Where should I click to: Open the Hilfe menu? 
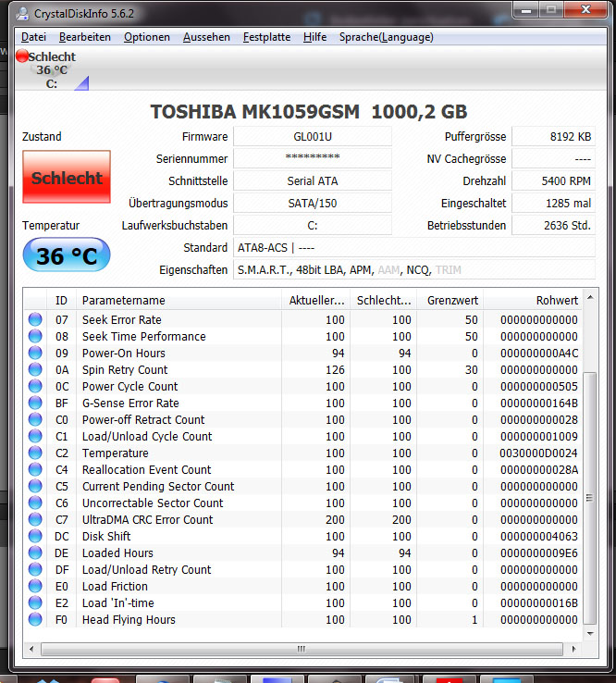314,37
